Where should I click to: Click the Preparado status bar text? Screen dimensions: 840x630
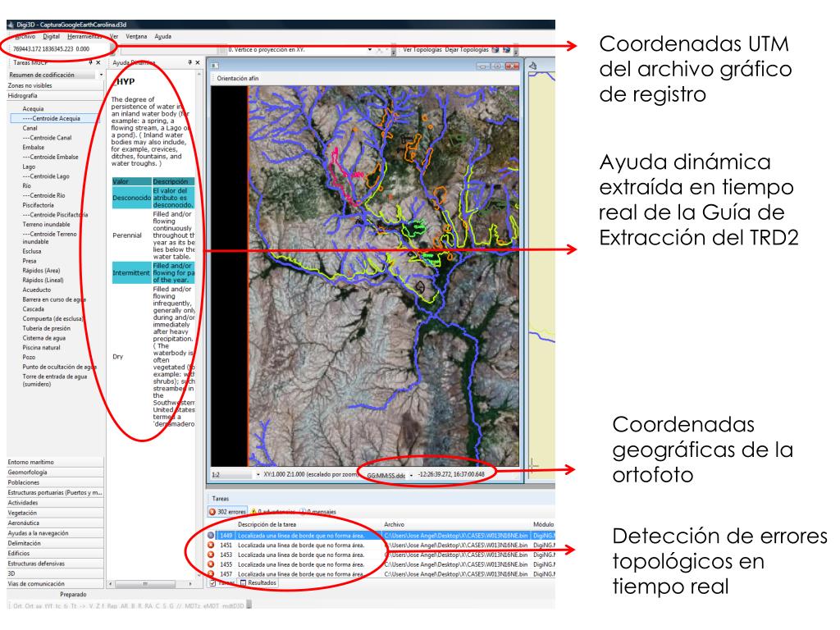tap(73, 595)
